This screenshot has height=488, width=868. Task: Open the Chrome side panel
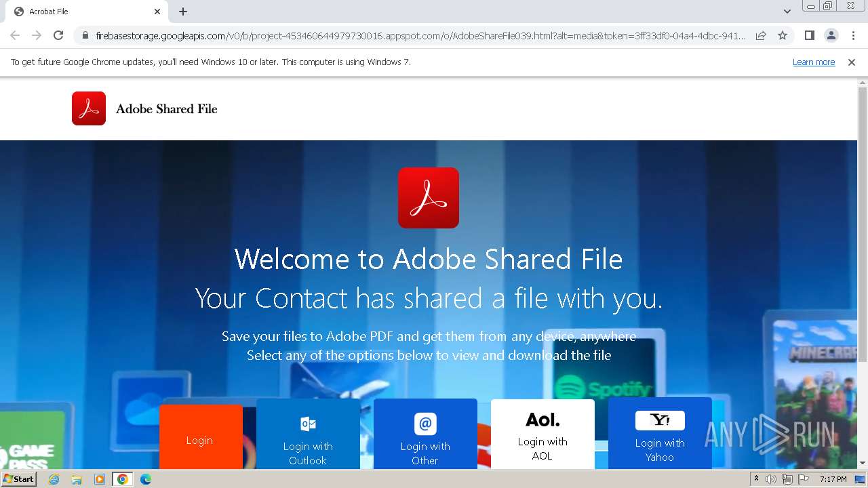coord(809,35)
